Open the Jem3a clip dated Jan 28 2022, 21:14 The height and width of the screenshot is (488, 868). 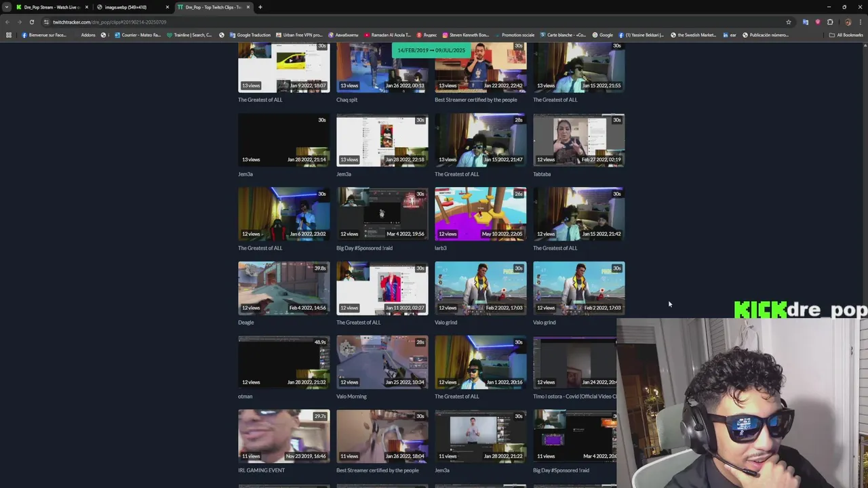pos(283,140)
